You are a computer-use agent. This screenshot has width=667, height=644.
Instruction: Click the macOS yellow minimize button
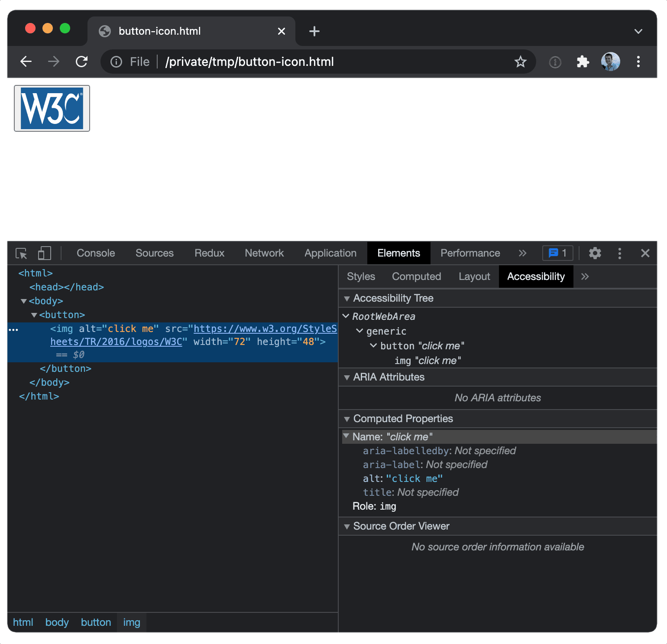[48, 29]
